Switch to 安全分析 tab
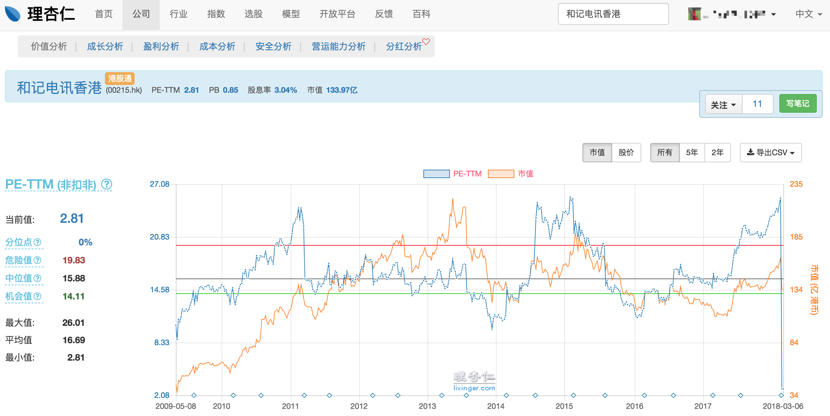 (x=273, y=47)
